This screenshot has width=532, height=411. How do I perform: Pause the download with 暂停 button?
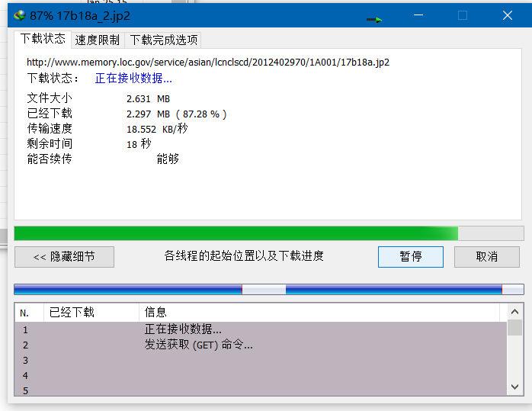tap(411, 256)
